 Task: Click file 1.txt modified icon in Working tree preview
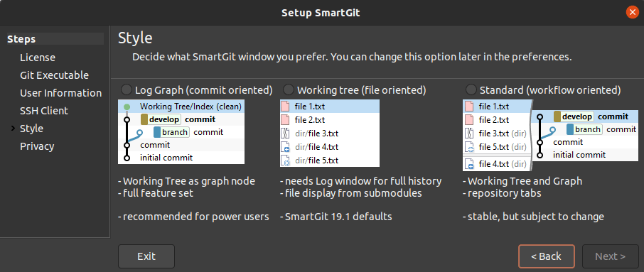pos(286,107)
